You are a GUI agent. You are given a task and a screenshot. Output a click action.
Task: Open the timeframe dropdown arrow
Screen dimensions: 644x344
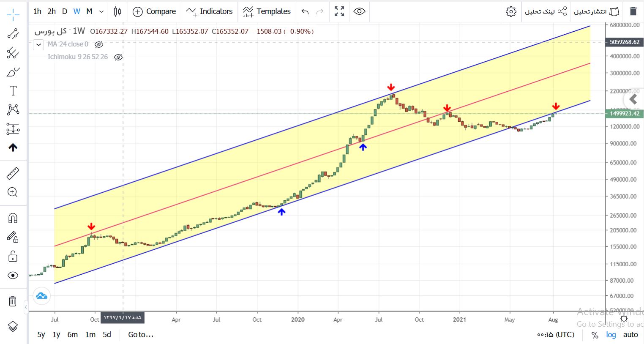pyautogui.click(x=101, y=11)
